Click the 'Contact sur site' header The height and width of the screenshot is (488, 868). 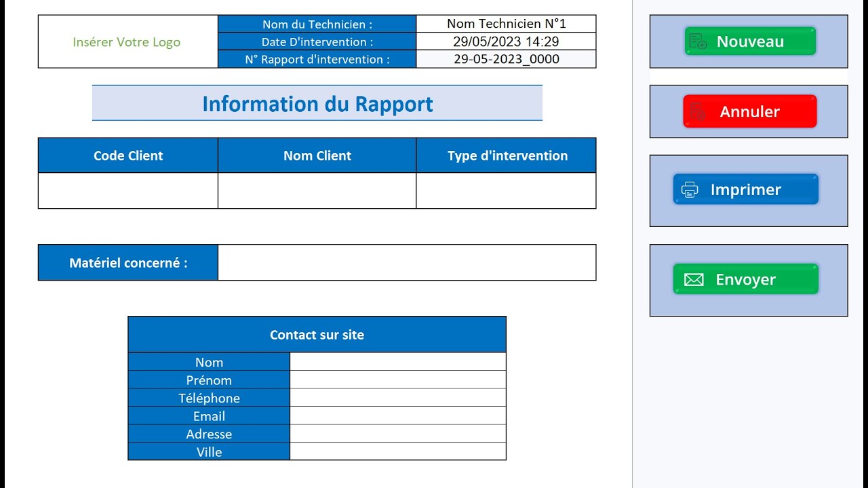coord(317,335)
